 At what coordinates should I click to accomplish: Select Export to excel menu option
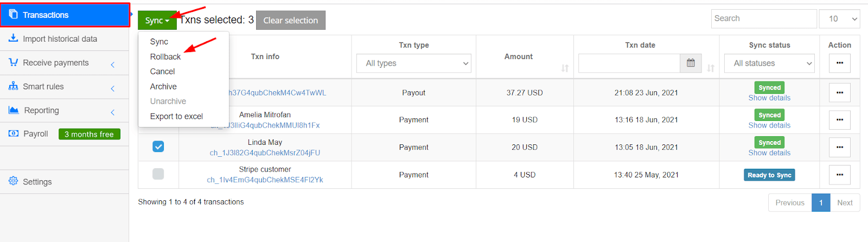176,116
